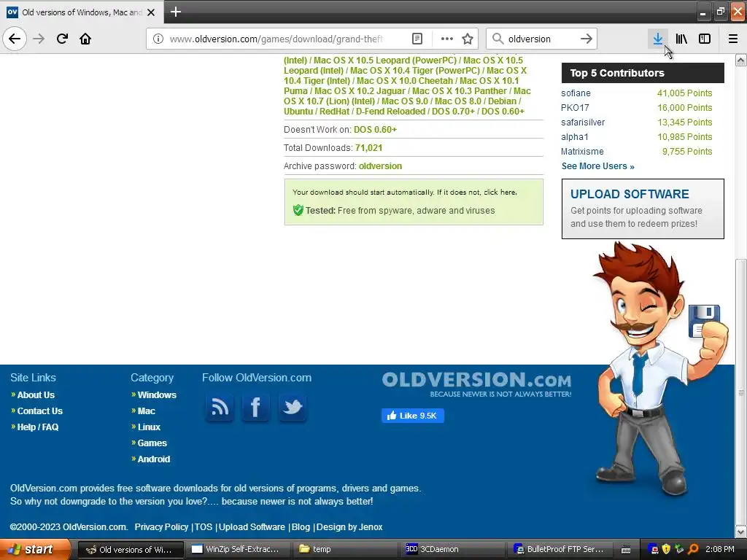Open a new tab with plus
This screenshot has height=560, width=747.
[175, 12]
